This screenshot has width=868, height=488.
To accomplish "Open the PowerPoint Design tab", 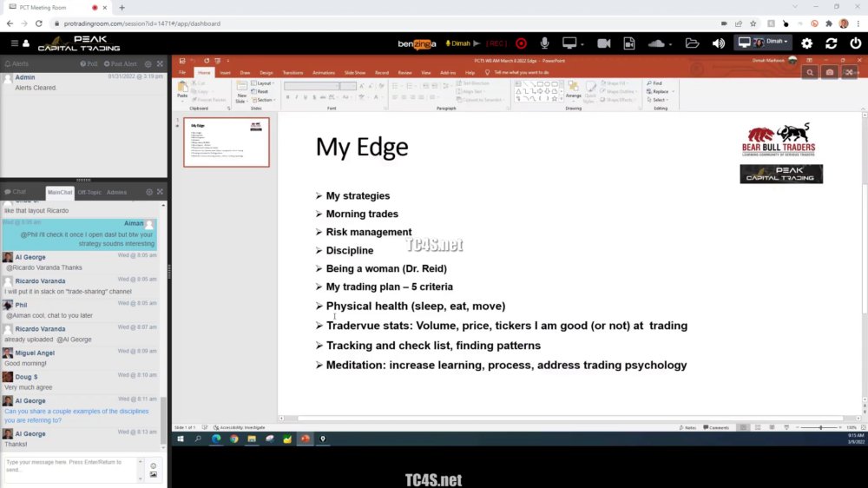I will (x=266, y=73).
